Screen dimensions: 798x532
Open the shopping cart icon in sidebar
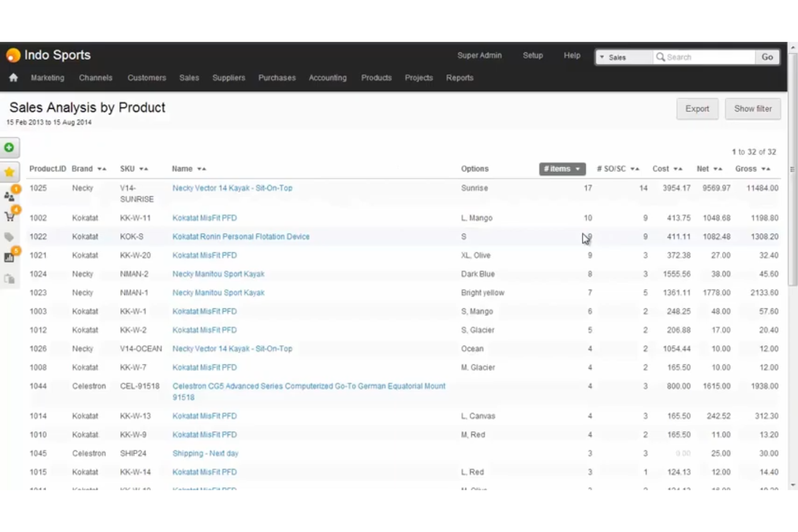click(10, 216)
